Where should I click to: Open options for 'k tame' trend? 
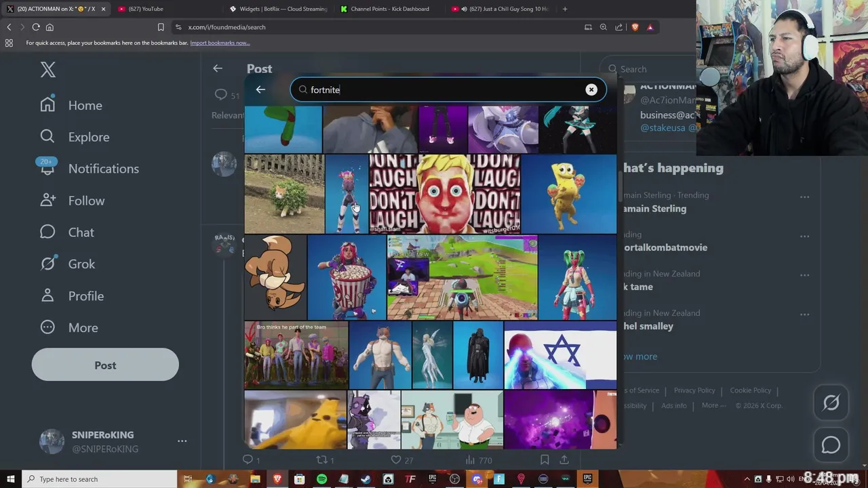[804, 275]
